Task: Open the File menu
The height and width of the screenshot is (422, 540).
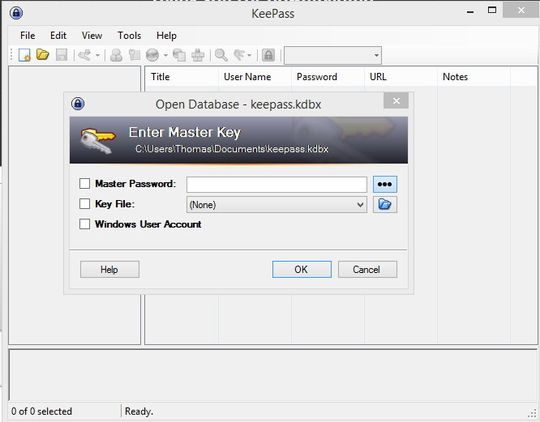Action: click(28, 35)
